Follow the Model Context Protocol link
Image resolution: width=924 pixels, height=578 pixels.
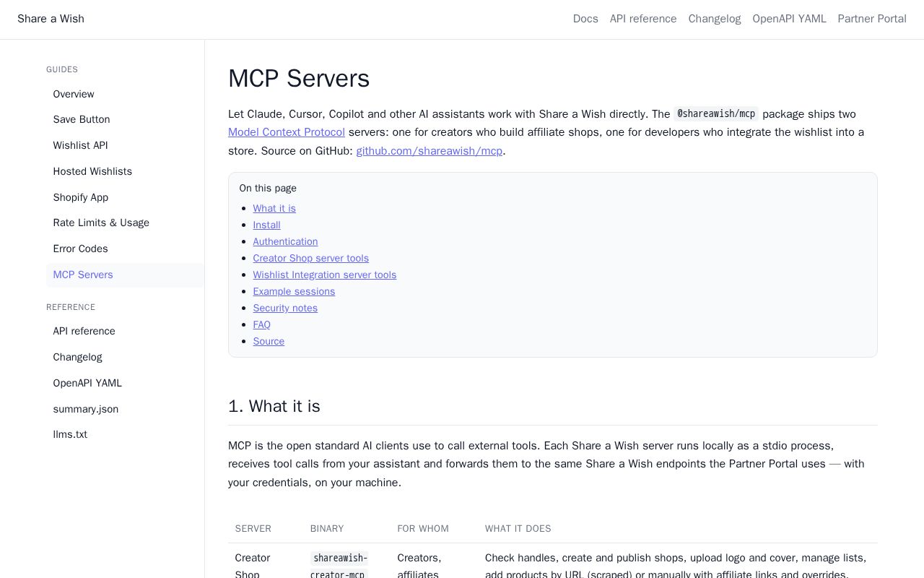(x=287, y=132)
